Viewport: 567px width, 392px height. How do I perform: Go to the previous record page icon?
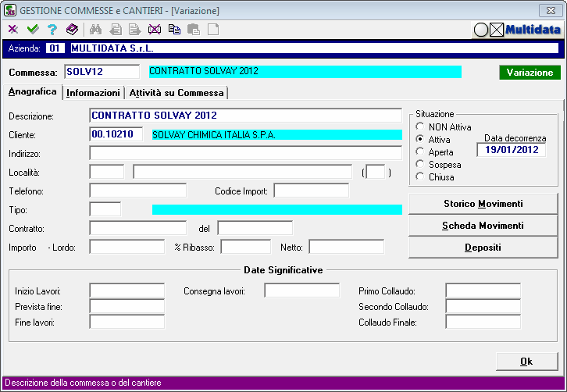coord(116,30)
